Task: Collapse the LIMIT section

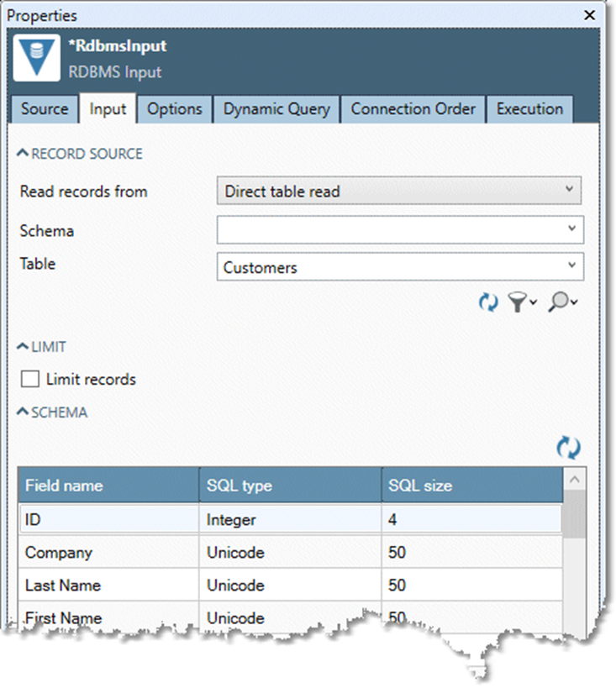Action: (x=23, y=347)
